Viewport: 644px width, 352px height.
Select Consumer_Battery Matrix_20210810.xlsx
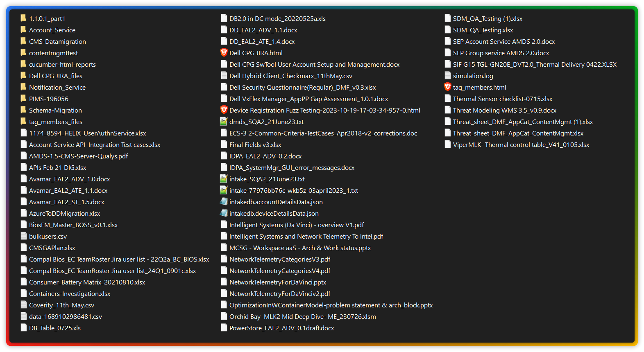click(x=87, y=282)
